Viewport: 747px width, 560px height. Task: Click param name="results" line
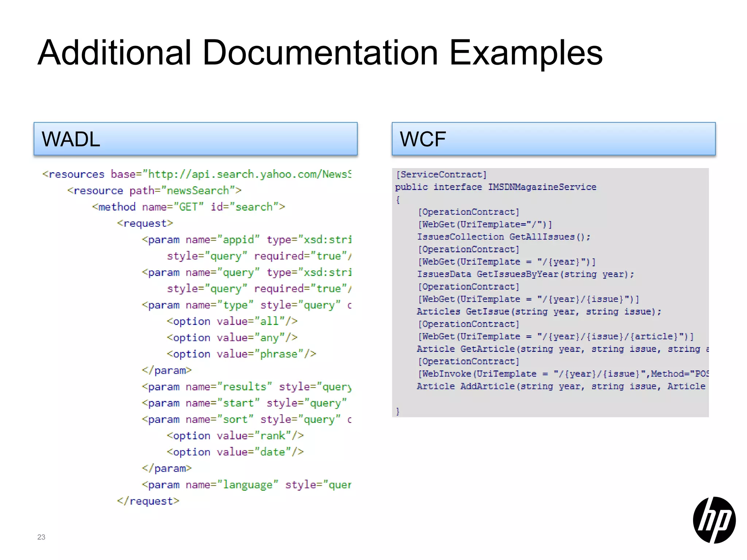point(247,387)
